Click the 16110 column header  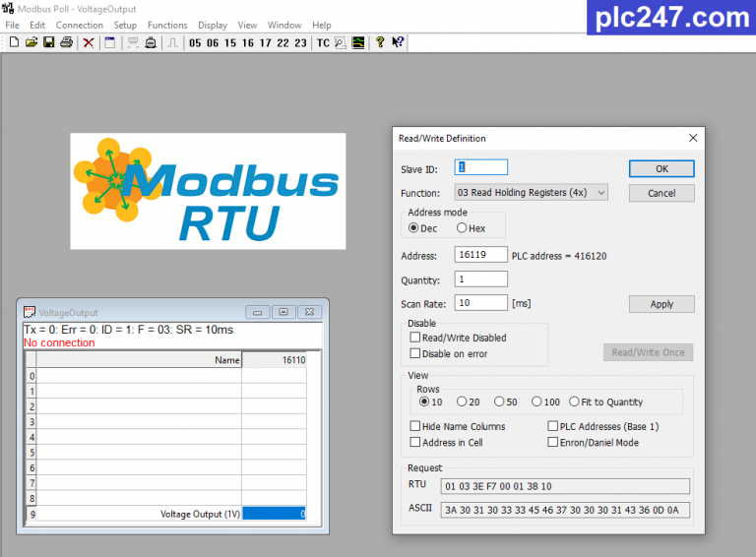(x=274, y=360)
